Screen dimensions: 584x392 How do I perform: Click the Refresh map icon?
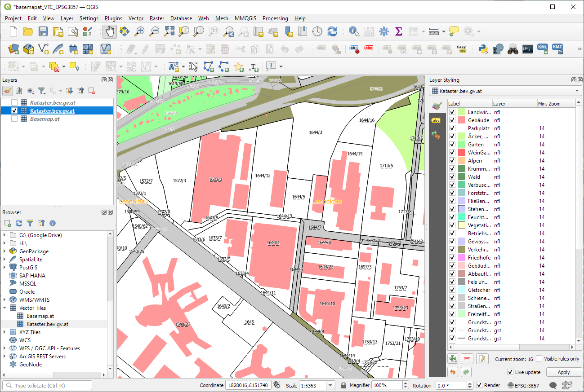coord(332,31)
